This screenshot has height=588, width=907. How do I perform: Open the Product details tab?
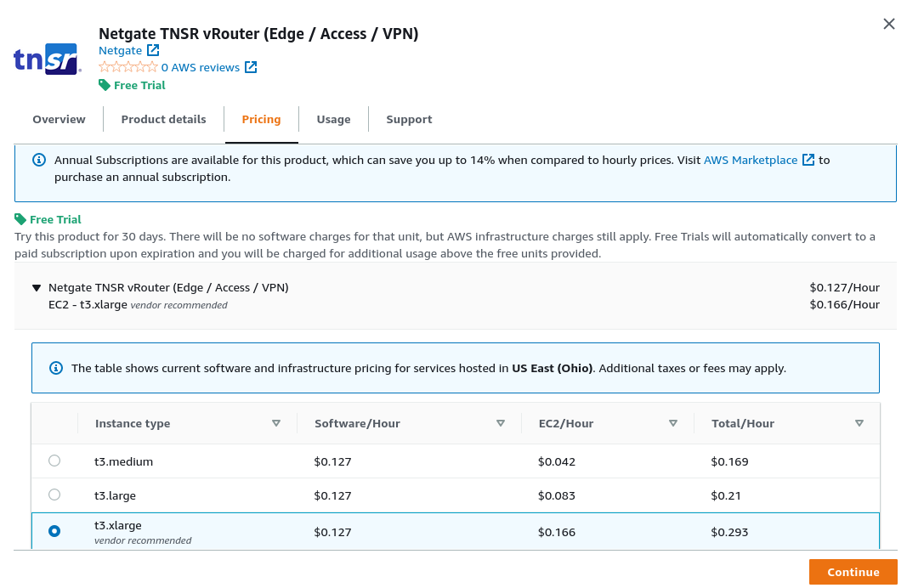coord(163,119)
